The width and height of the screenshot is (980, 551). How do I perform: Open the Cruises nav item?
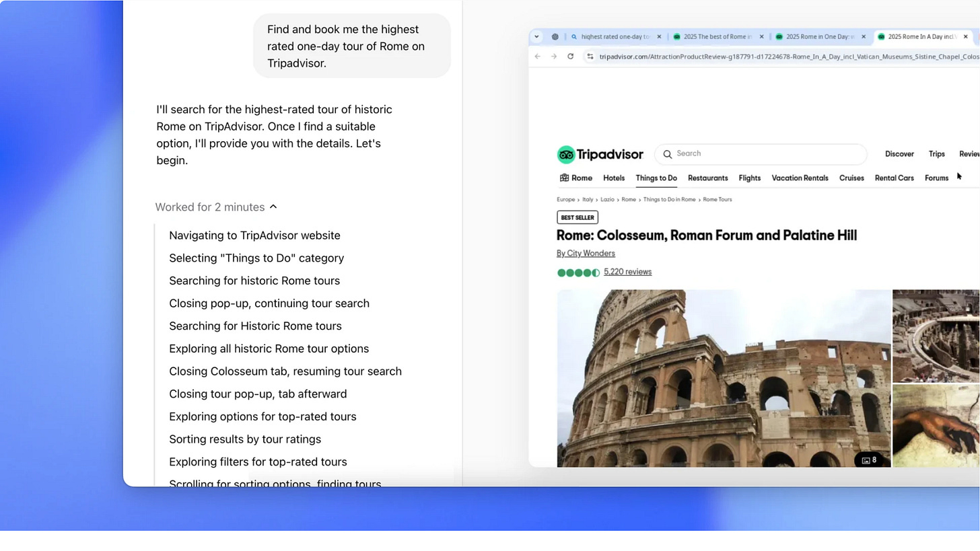pyautogui.click(x=851, y=178)
